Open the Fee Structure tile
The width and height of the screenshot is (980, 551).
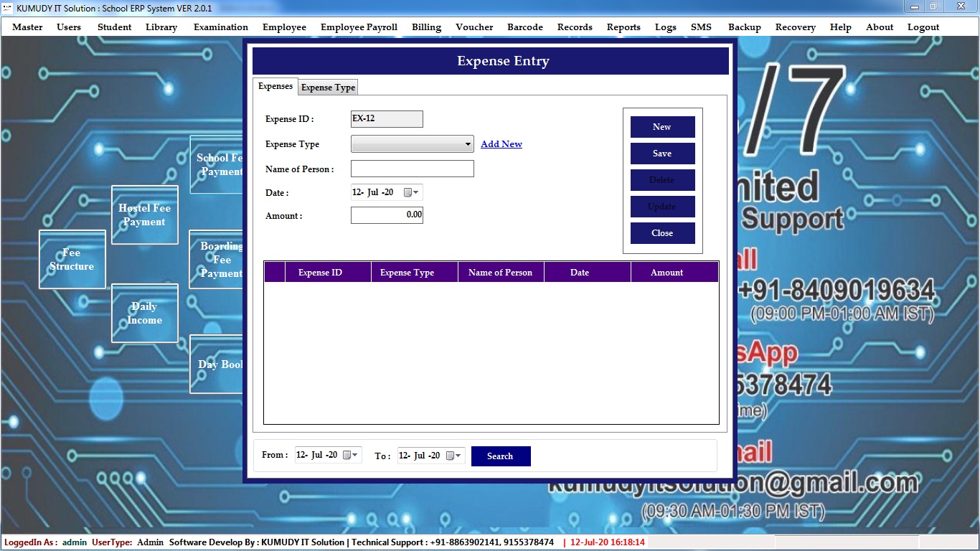point(72,259)
